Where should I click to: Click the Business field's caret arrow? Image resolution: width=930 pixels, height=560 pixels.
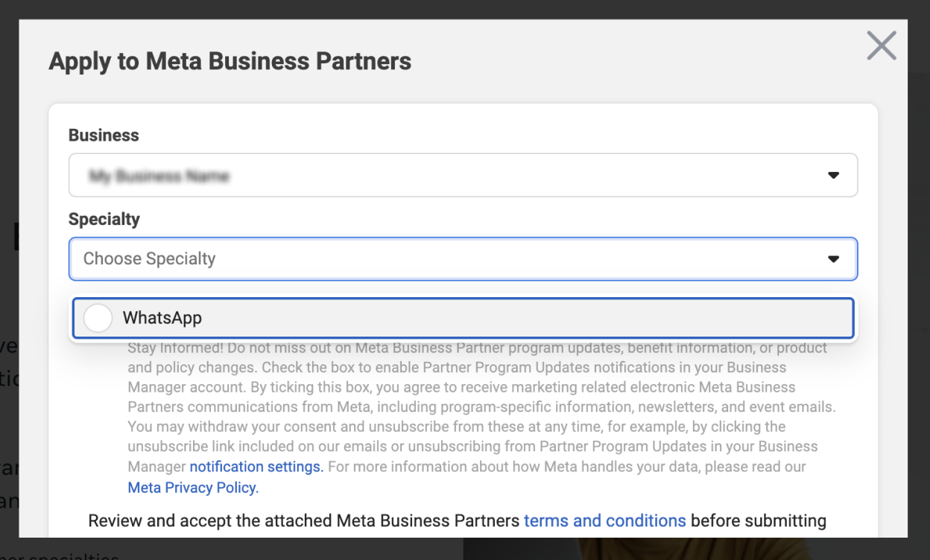point(833,176)
